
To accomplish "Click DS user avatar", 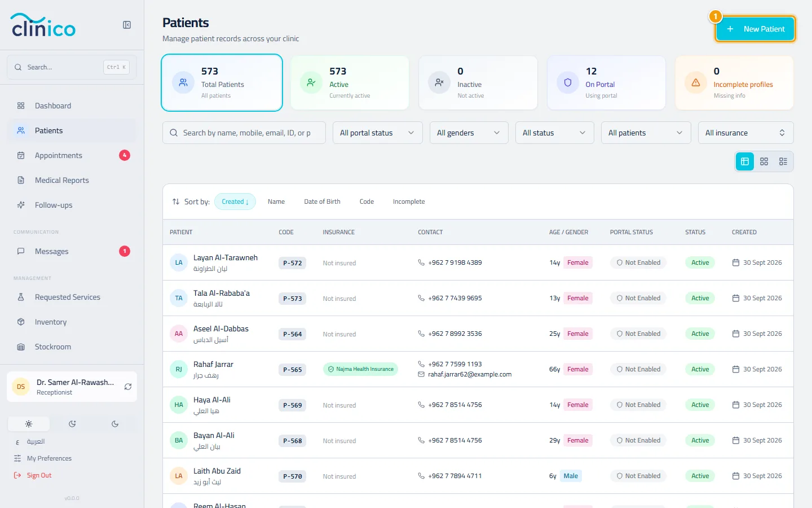I will click(x=21, y=387).
